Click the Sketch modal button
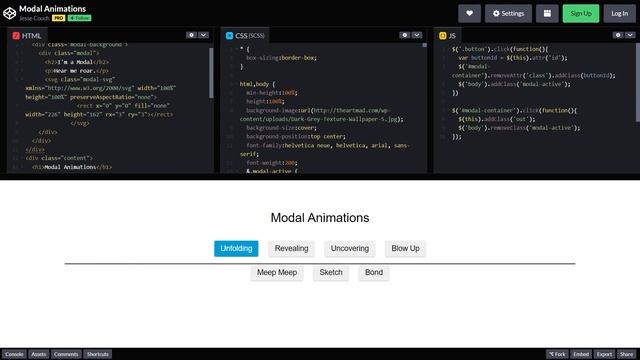Screen dimensions: 640x360 click(331, 273)
